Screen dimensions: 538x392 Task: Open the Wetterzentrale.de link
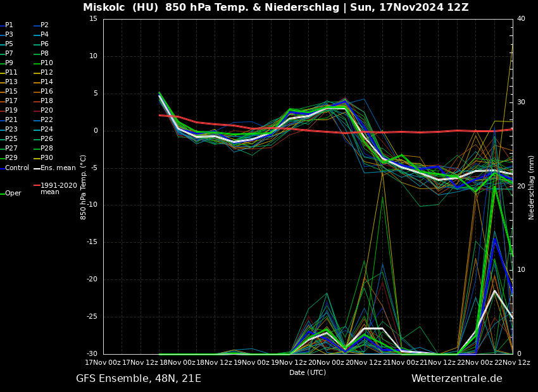click(x=456, y=379)
